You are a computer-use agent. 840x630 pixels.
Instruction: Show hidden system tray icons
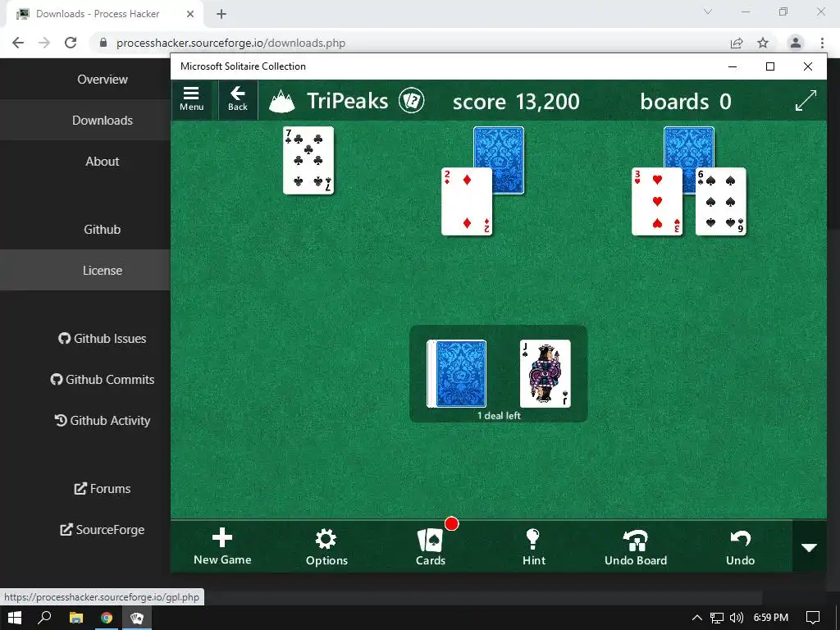point(697,618)
